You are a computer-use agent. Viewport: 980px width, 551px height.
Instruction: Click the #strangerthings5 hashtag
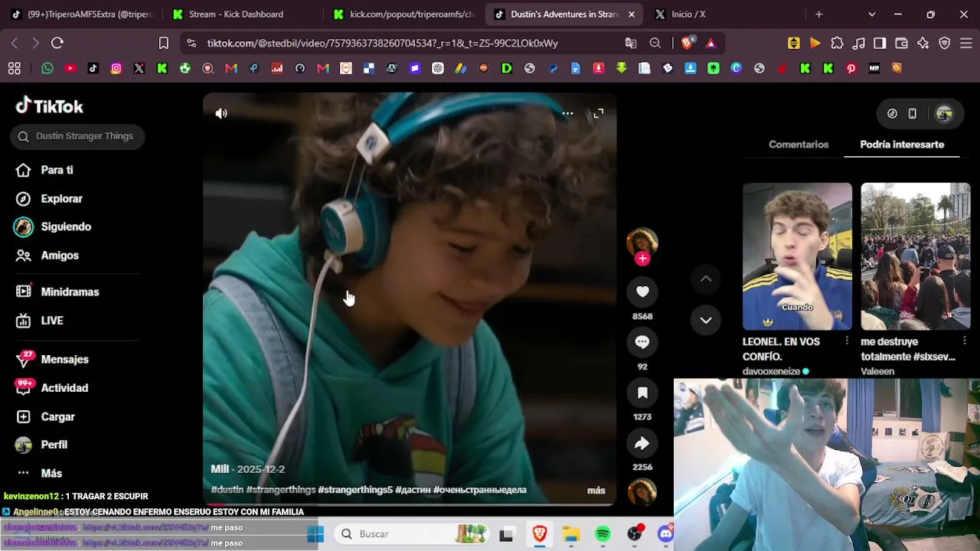355,490
